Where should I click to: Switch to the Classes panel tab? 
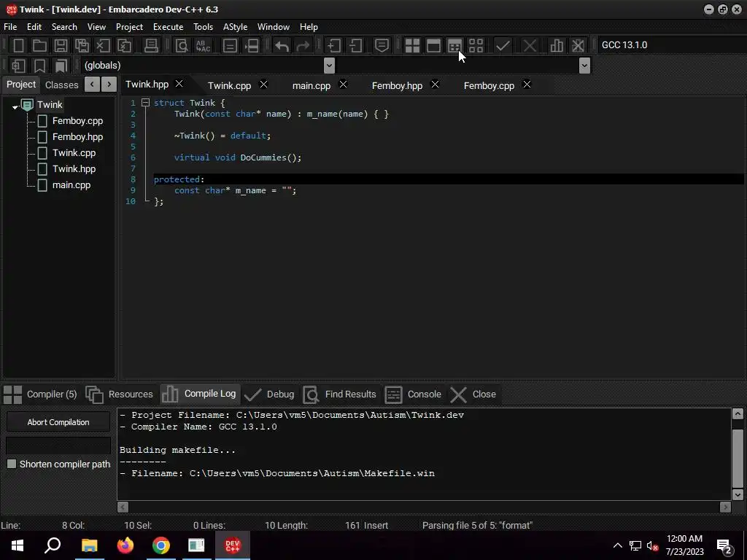pyautogui.click(x=61, y=85)
